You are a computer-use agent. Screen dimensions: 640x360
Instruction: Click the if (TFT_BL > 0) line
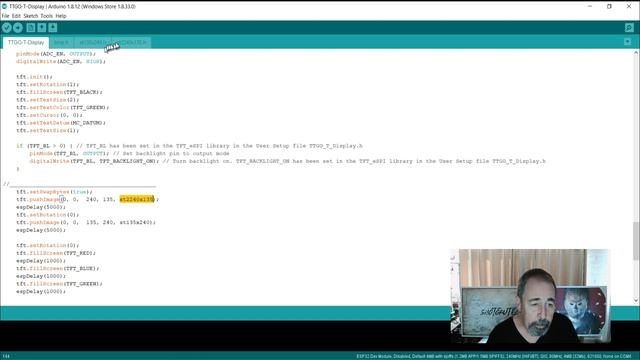click(189, 146)
